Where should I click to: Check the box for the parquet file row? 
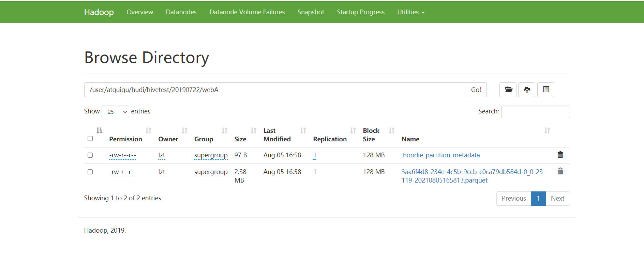point(90,172)
